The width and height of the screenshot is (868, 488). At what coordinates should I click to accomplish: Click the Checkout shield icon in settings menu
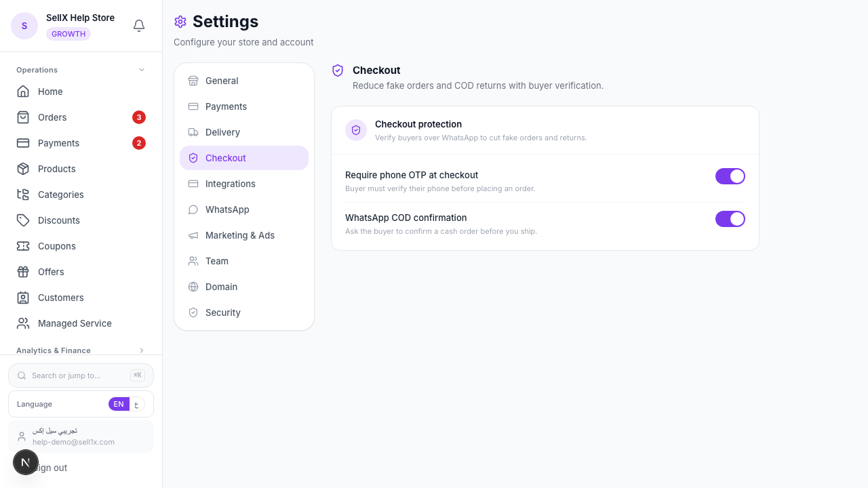click(193, 158)
